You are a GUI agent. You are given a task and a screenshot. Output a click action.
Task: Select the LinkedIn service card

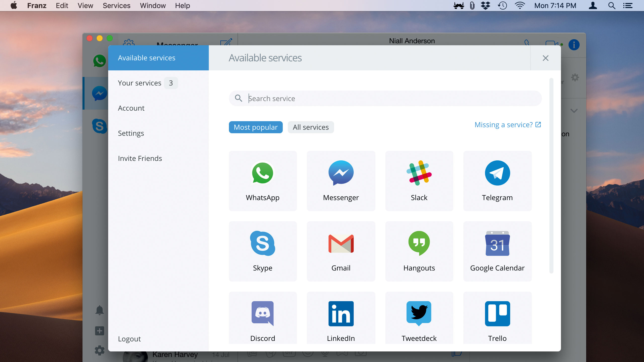(341, 318)
